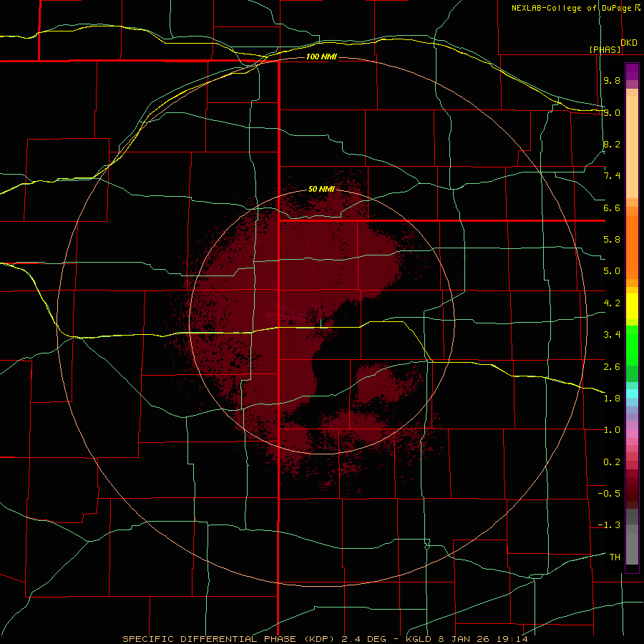This screenshot has height=644, width=644.
Task: Click the 3.4 value on the color scale
Action: [612, 335]
